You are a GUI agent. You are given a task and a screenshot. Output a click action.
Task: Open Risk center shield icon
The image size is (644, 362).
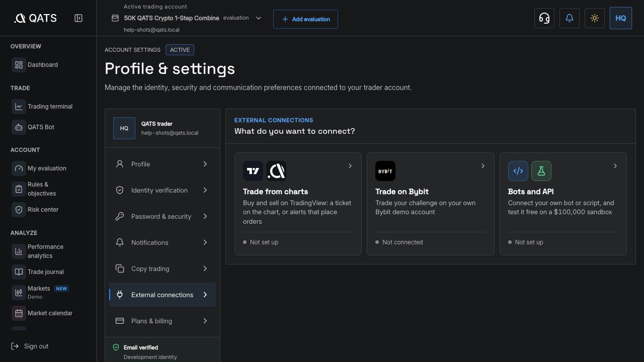coord(19,210)
